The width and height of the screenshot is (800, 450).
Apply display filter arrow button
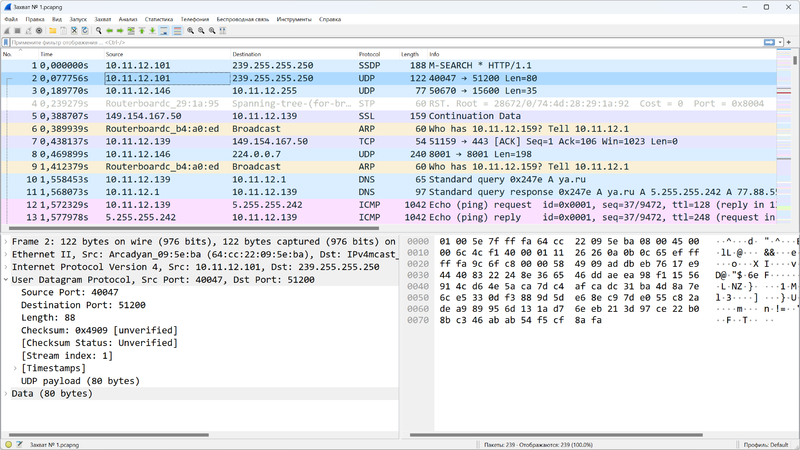(x=769, y=42)
